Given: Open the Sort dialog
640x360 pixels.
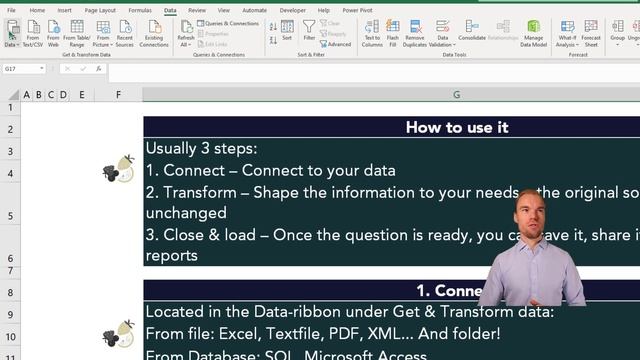Looking at the screenshot, I should pos(287,31).
